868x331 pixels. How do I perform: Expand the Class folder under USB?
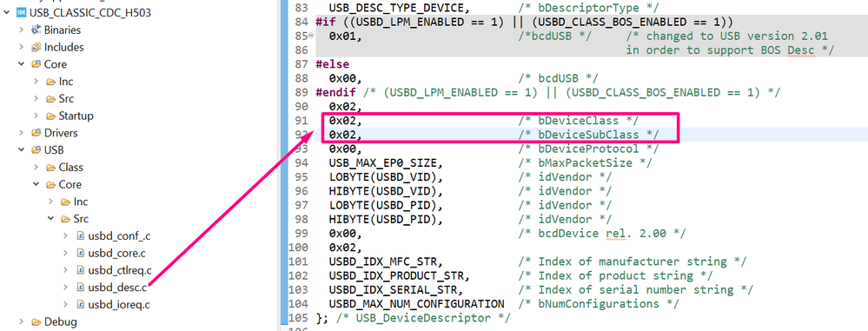(36, 167)
